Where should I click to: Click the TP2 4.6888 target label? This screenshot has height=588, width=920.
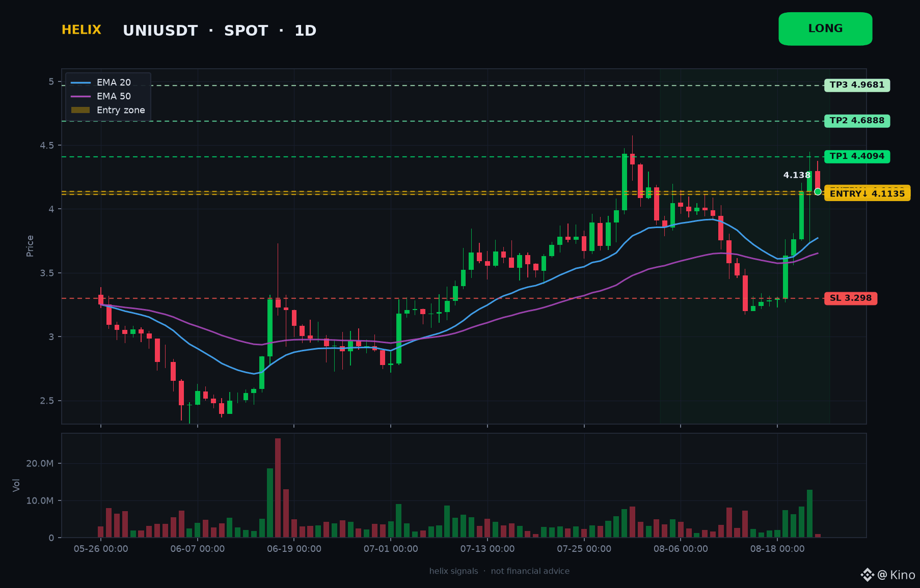point(857,121)
